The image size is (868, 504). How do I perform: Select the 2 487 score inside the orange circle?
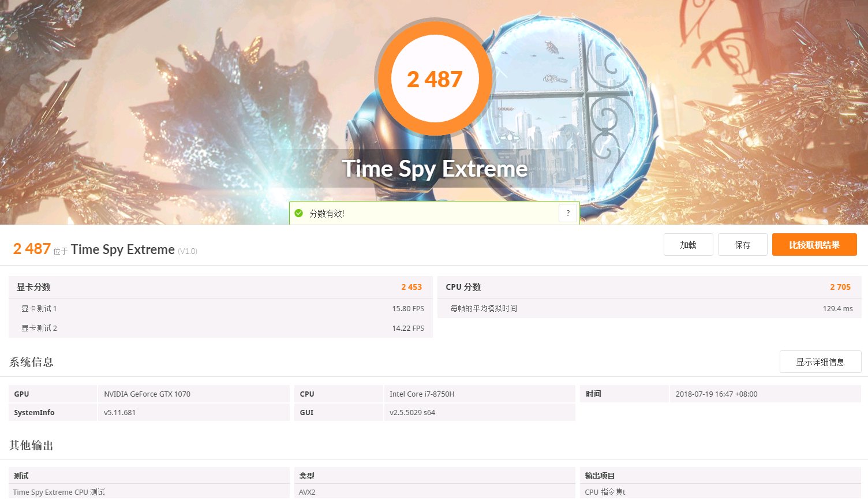[435, 80]
